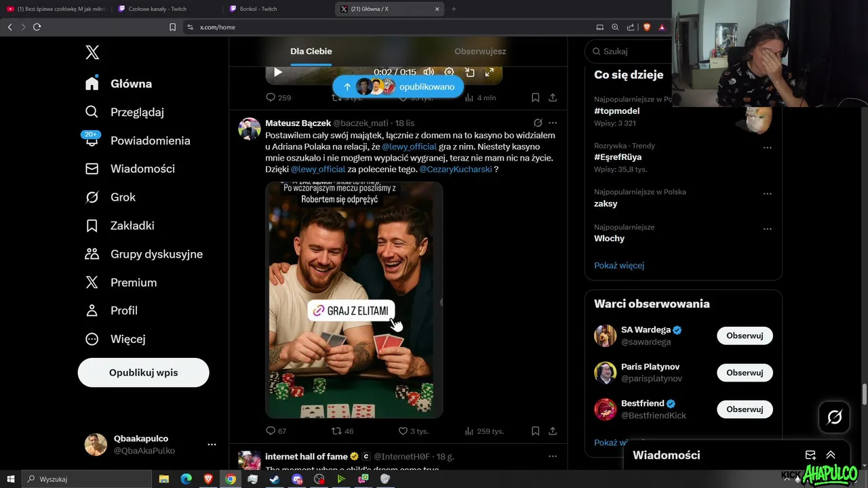
Task: View 259 tys. views analytics
Action: (x=484, y=431)
